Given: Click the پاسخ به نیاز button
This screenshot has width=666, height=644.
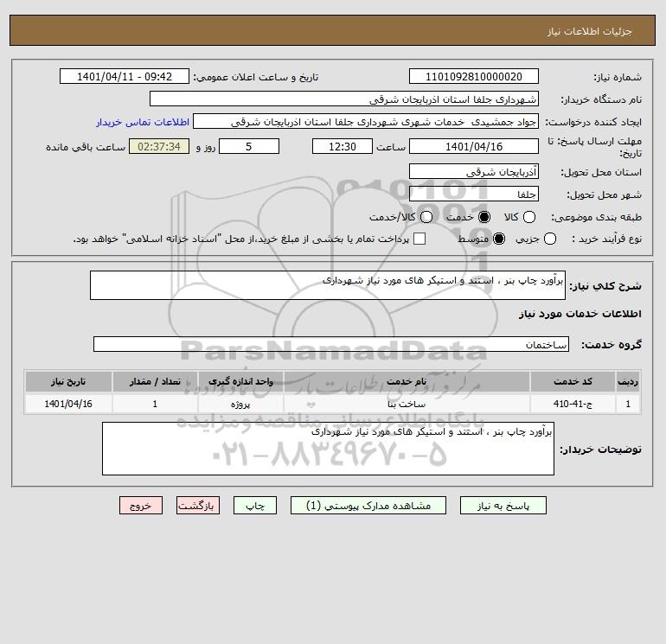Looking at the screenshot, I should (x=503, y=506).
